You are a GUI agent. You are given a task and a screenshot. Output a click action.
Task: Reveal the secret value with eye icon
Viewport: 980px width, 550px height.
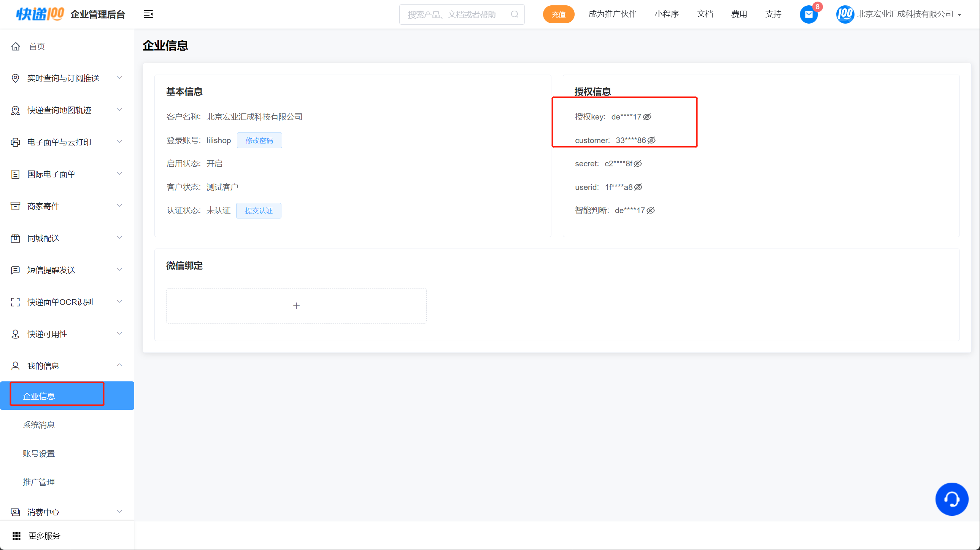[638, 163]
